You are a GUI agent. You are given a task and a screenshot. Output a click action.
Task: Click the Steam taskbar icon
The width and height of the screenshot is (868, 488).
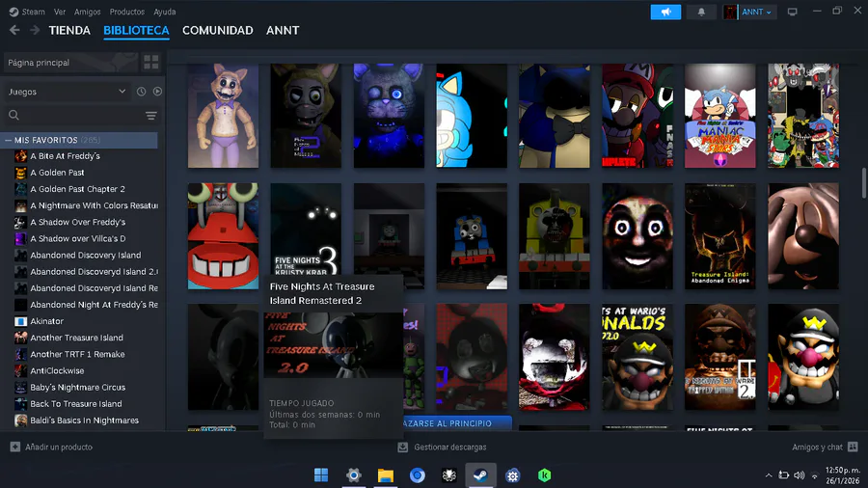click(480, 475)
